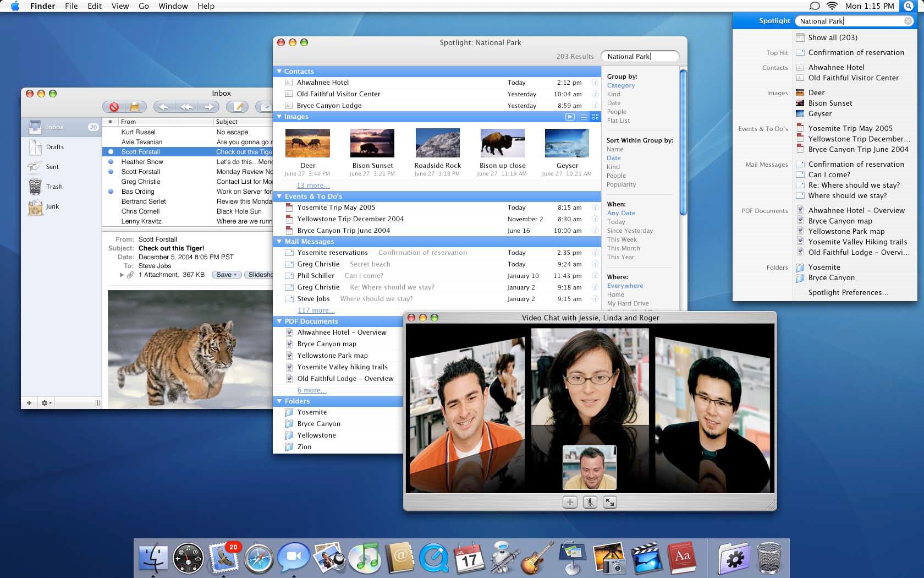924x578 pixels.
Task: Click info icon for Ahwahnee Hotel contact row
Action: point(595,83)
